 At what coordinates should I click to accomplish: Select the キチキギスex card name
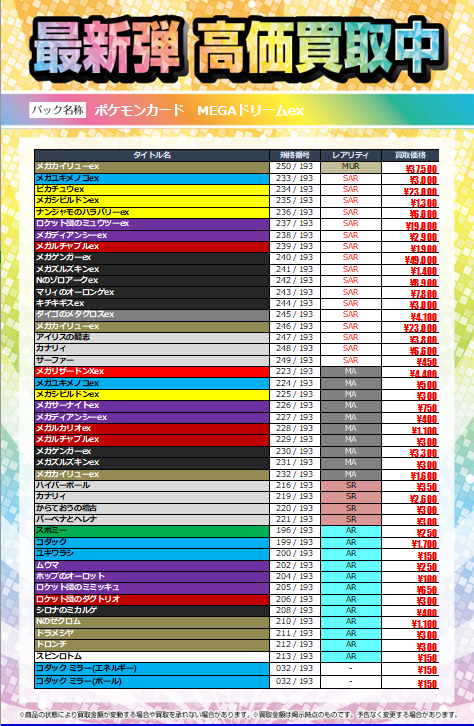(x=60, y=303)
